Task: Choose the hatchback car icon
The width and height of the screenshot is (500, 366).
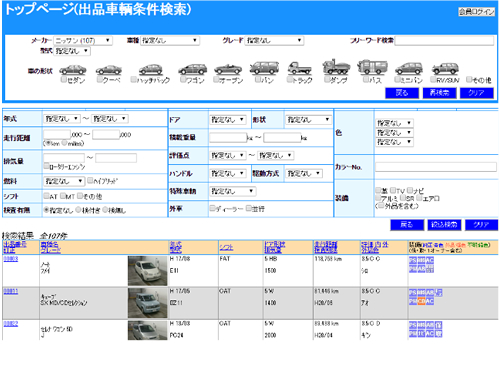Action: (x=151, y=69)
